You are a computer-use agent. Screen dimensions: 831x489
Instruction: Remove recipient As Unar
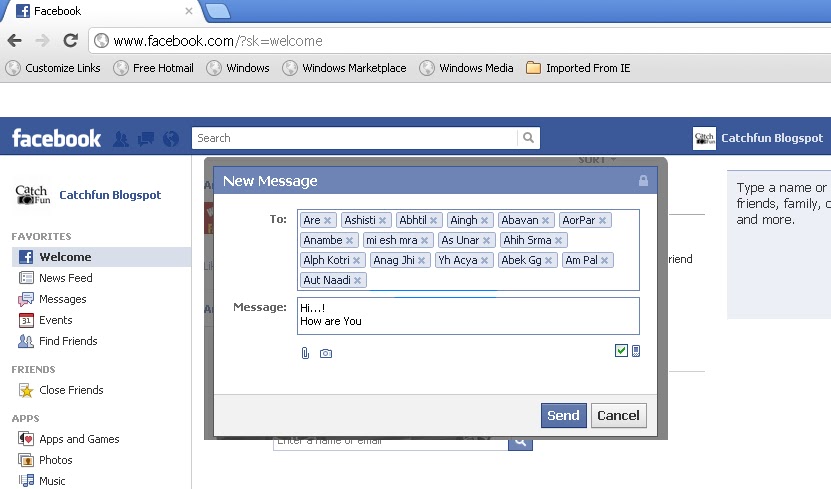(486, 241)
